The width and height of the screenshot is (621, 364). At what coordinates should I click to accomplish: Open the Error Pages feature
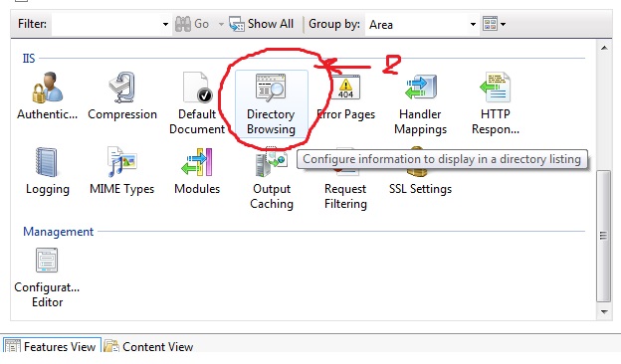coord(345,96)
